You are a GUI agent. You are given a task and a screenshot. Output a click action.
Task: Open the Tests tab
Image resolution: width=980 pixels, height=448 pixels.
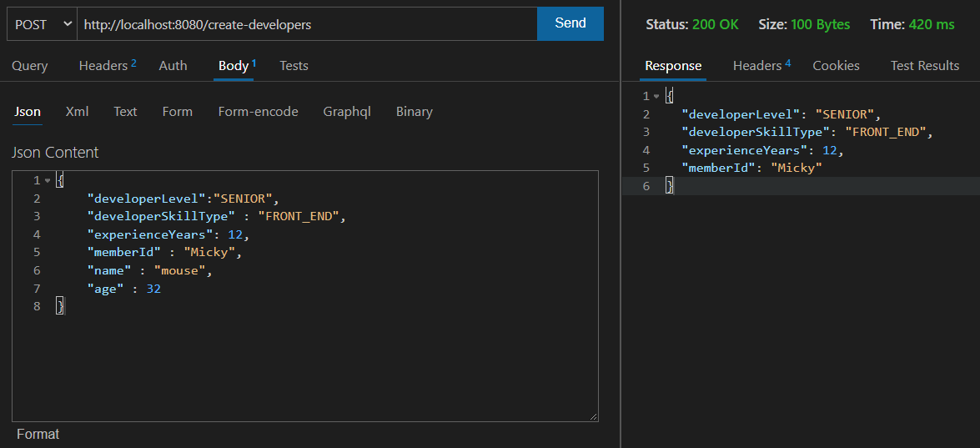pyautogui.click(x=294, y=66)
